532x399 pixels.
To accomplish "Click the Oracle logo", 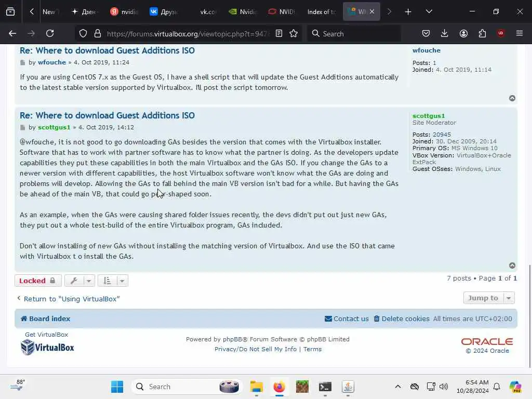I will pyautogui.click(x=487, y=342).
